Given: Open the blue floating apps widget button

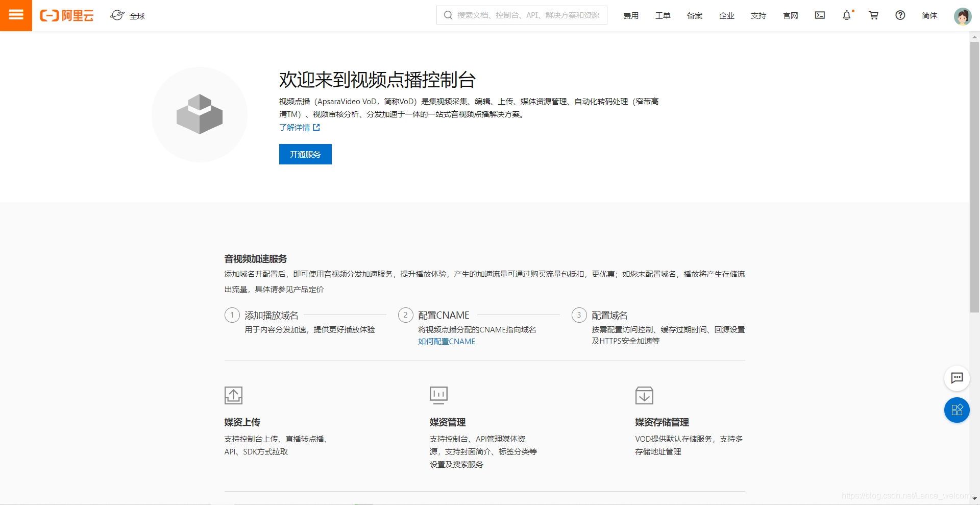Looking at the screenshot, I should (x=957, y=410).
